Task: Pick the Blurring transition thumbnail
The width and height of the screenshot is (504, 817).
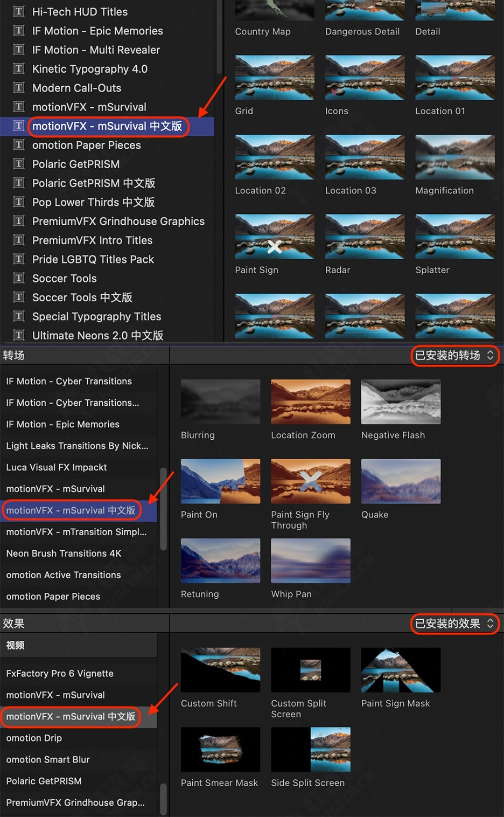Action: point(220,401)
